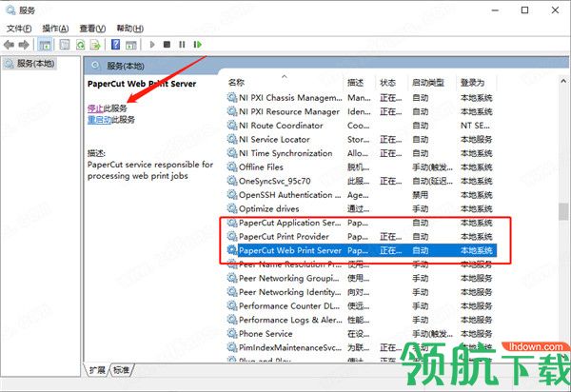Click 手动(触发...) startup type of Offline Files
The image size is (571, 392).
[432, 167]
